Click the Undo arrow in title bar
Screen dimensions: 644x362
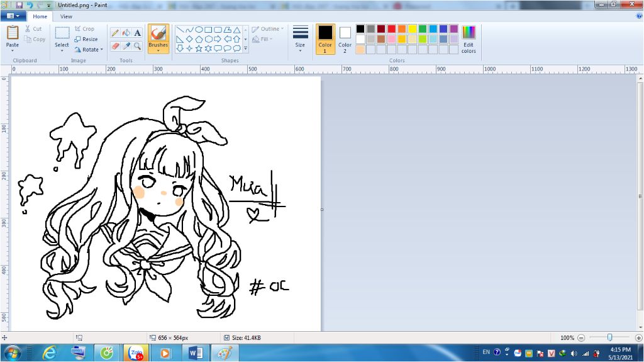[x=30, y=5]
